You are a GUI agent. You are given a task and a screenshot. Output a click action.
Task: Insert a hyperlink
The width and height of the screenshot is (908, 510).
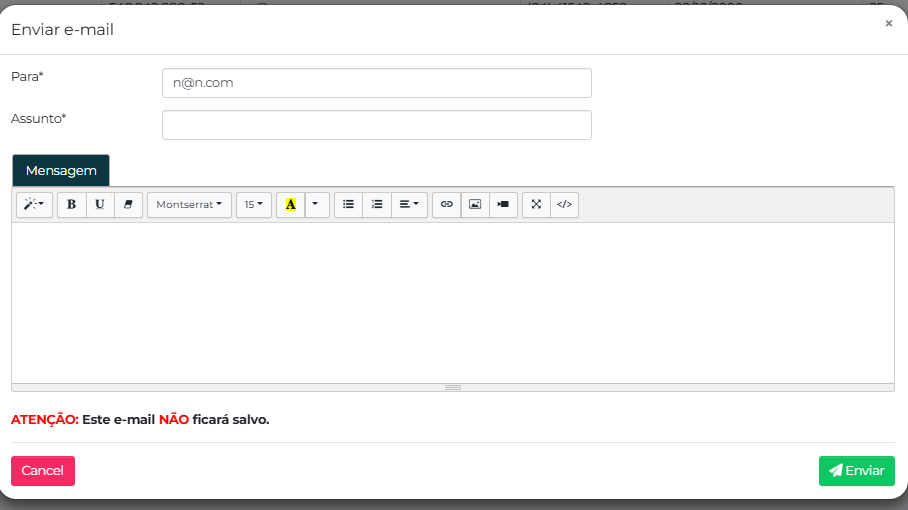[446, 204]
